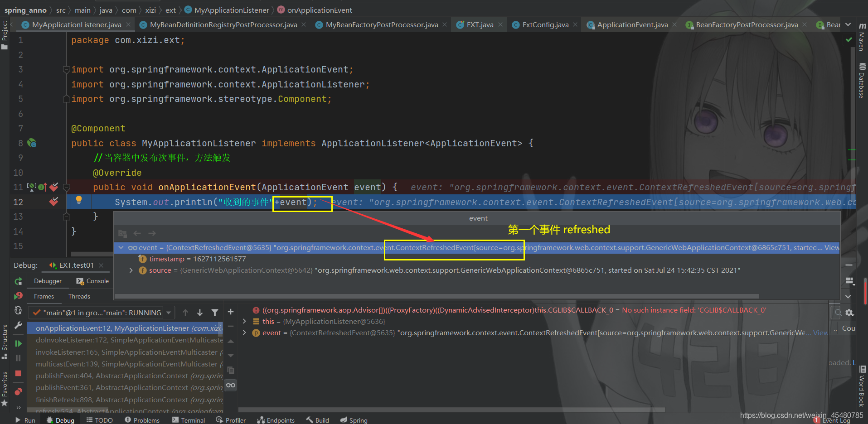Click Spring bean gutter icon on line 8
This screenshot has height=424, width=868.
point(32,143)
